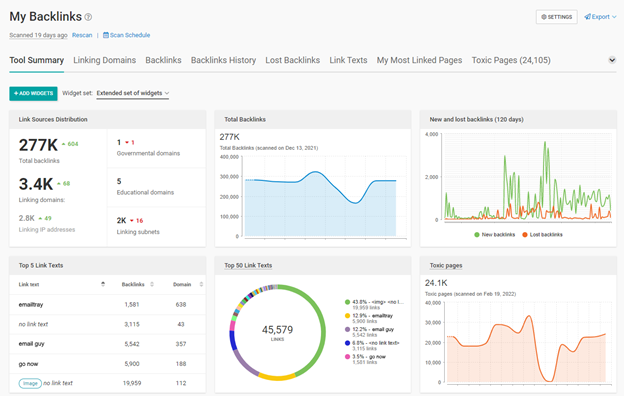The height and width of the screenshot is (396, 624).
Task: Open the Scan Schedule link
Action: click(127, 35)
